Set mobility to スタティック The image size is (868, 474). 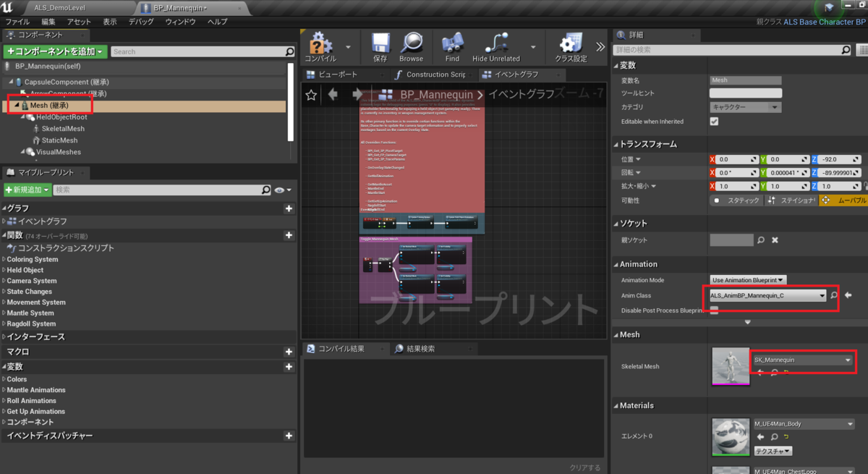click(x=735, y=200)
